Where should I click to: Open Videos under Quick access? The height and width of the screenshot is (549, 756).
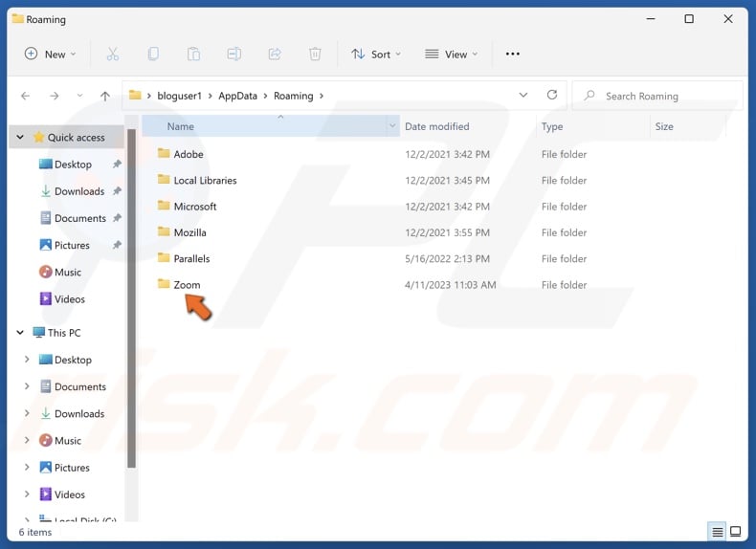(x=70, y=299)
